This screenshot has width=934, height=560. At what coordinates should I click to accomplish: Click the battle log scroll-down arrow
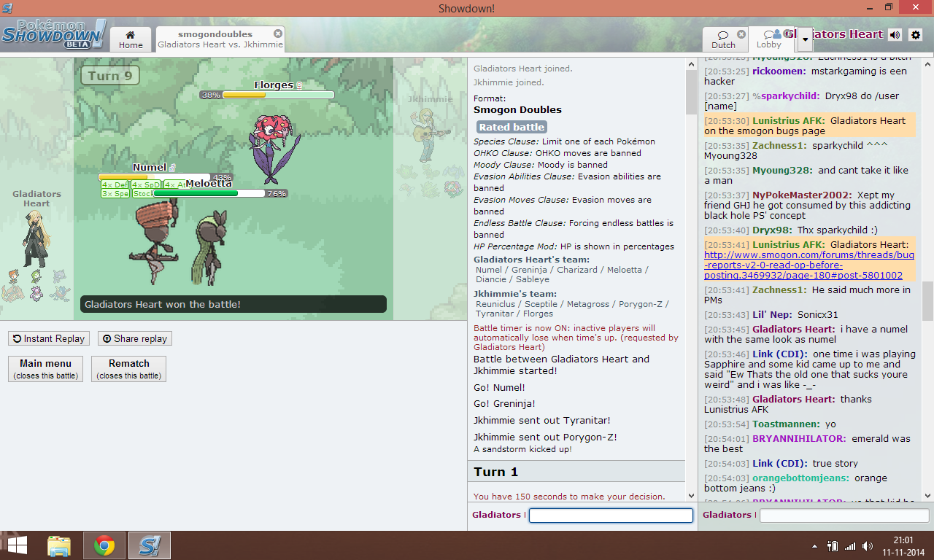point(691,496)
